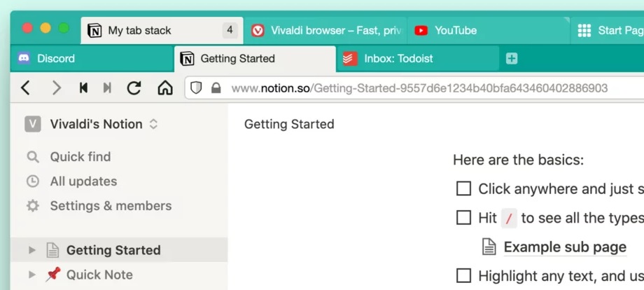This screenshot has height=290, width=644.
Task: Switch to the Inbox: Todoist tab
Action: coord(398,59)
